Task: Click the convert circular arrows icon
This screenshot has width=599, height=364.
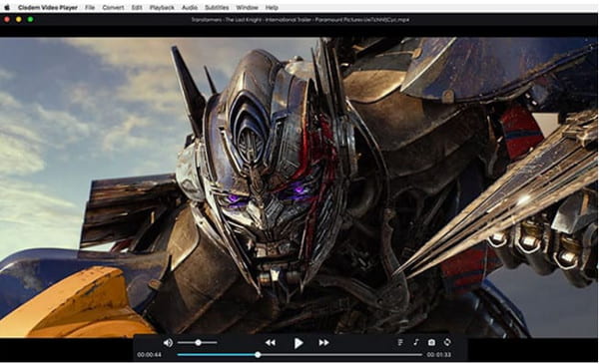Action: [x=447, y=342]
